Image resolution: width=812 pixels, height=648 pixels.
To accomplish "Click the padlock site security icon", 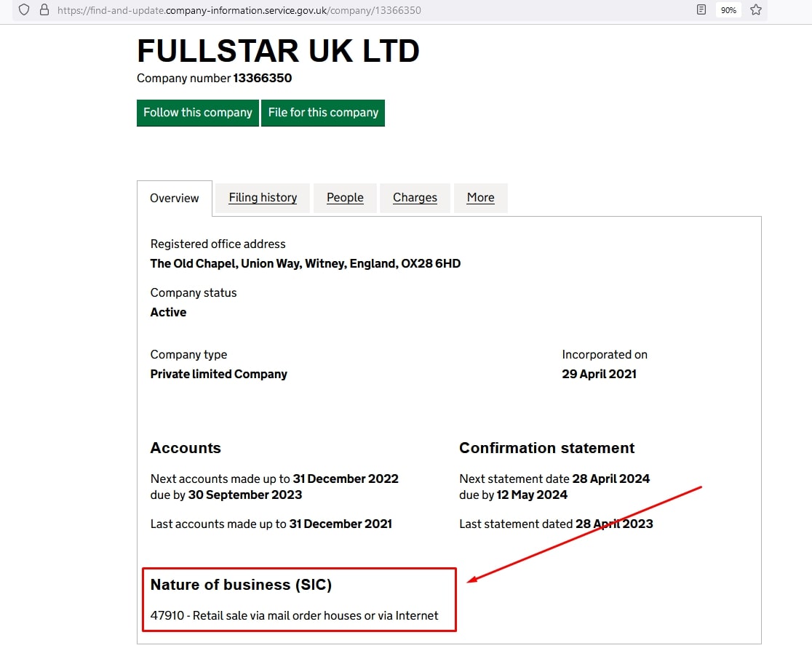I will coord(44,10).
